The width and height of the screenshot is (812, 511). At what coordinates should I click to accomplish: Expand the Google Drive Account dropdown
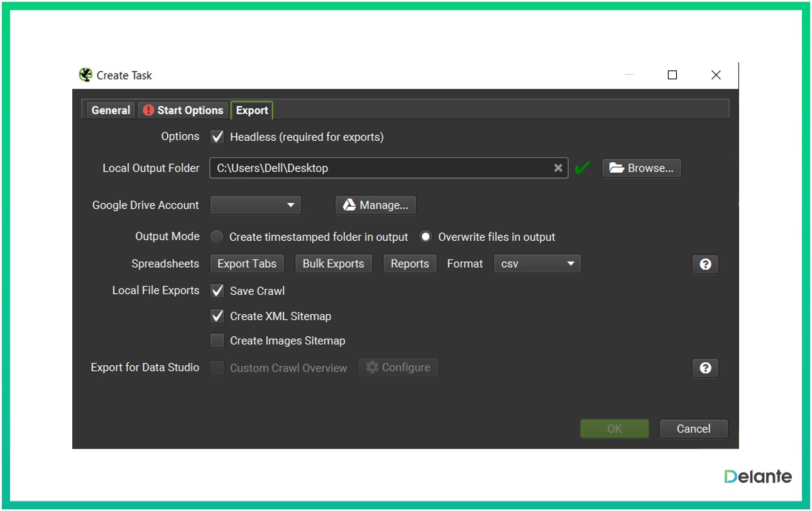[256, 205]
